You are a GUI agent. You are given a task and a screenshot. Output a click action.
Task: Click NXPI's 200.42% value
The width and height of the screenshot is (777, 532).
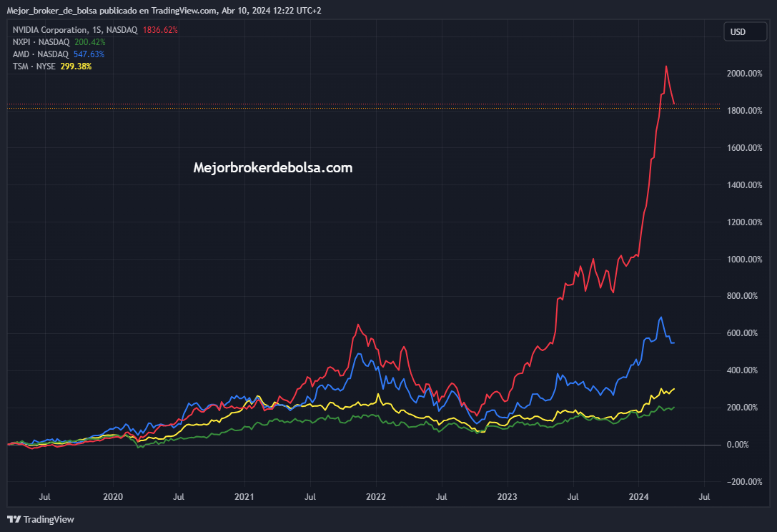(x=89, y=42)
